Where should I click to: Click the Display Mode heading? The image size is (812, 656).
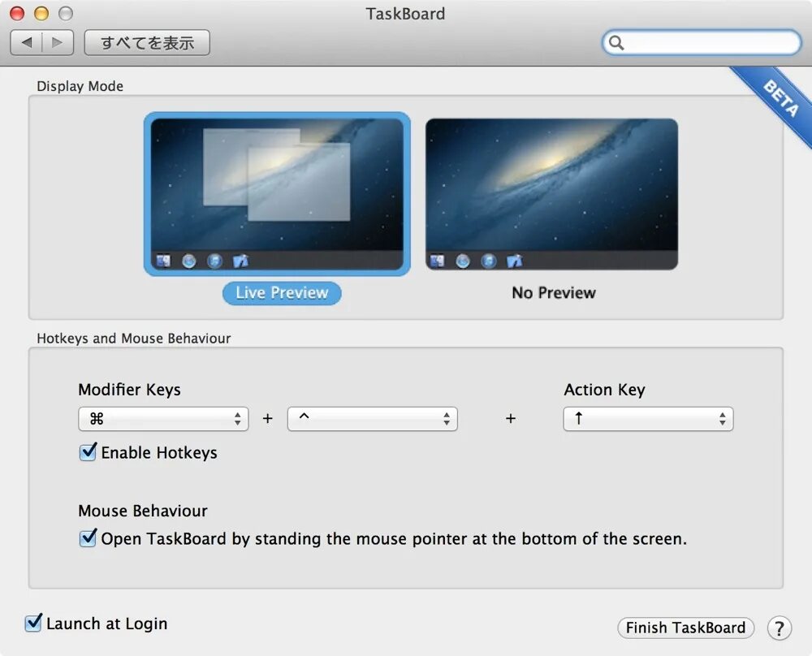point(80,86)
